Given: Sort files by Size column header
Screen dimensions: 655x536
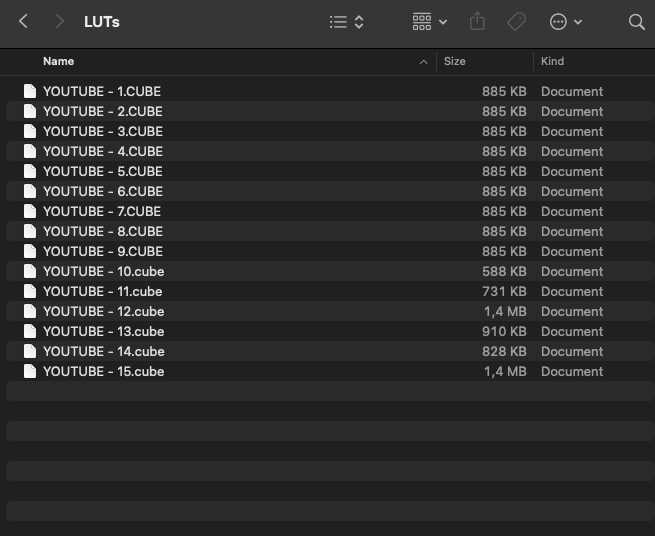Looking at the screenshot, I should [x=455, y=61].
